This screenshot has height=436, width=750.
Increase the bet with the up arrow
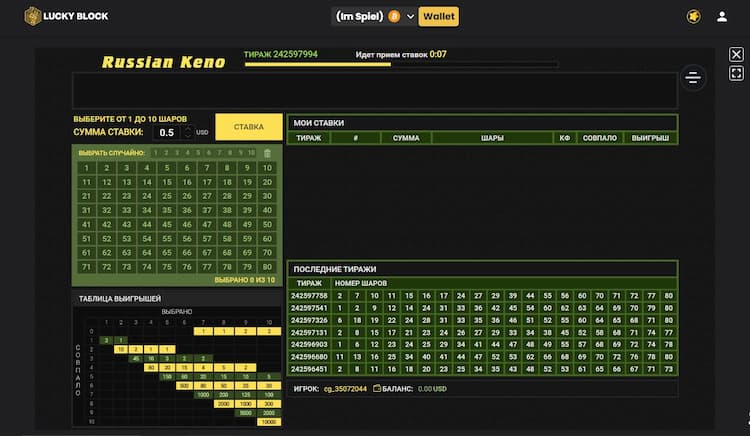[188, 129]
